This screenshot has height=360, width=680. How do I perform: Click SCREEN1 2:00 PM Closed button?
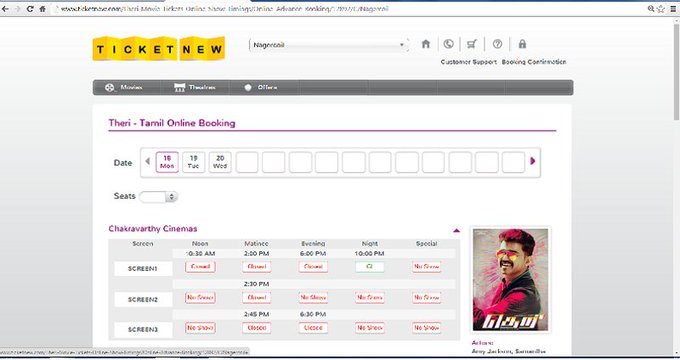(x=257, y=267)
